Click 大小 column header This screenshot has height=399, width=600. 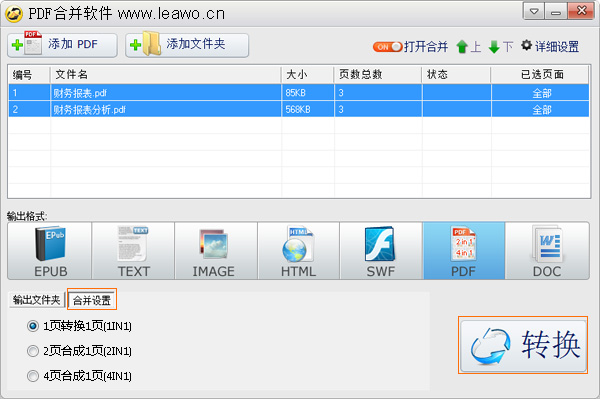coord(308,74)
